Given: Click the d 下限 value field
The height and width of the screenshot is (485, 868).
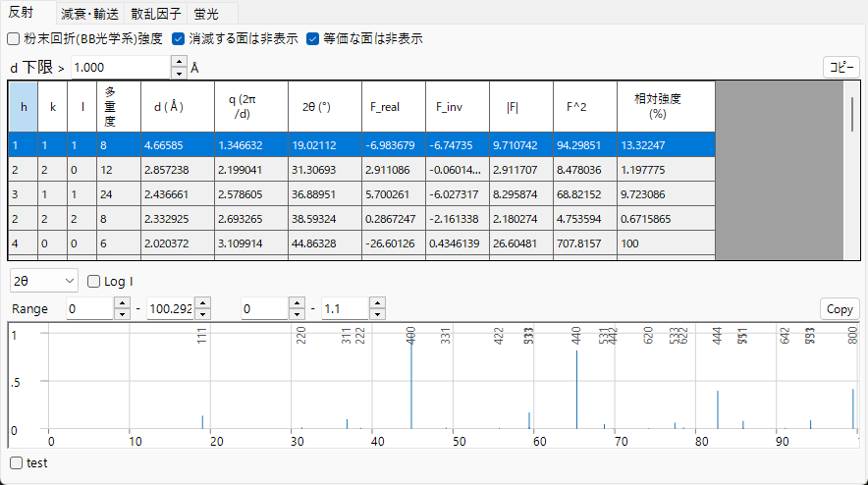Looking at the screenshot, I should point(121,68).
